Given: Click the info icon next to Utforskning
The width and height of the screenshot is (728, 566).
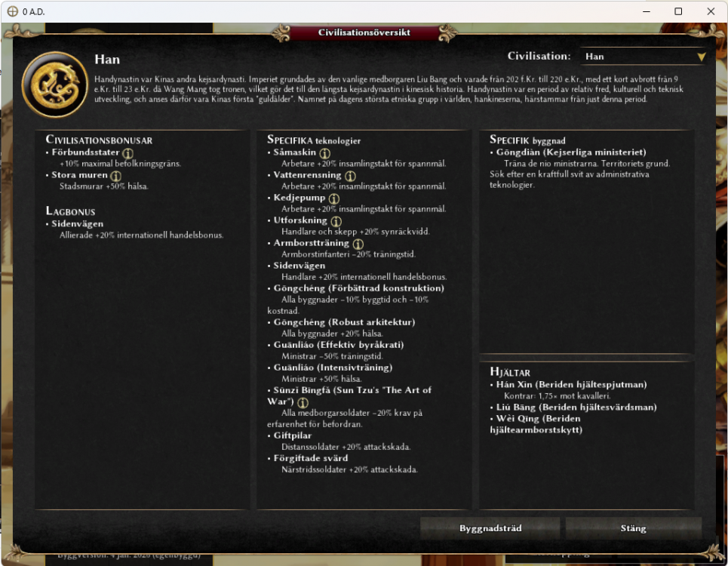Looking at the screenshot, I should (336, 221).
